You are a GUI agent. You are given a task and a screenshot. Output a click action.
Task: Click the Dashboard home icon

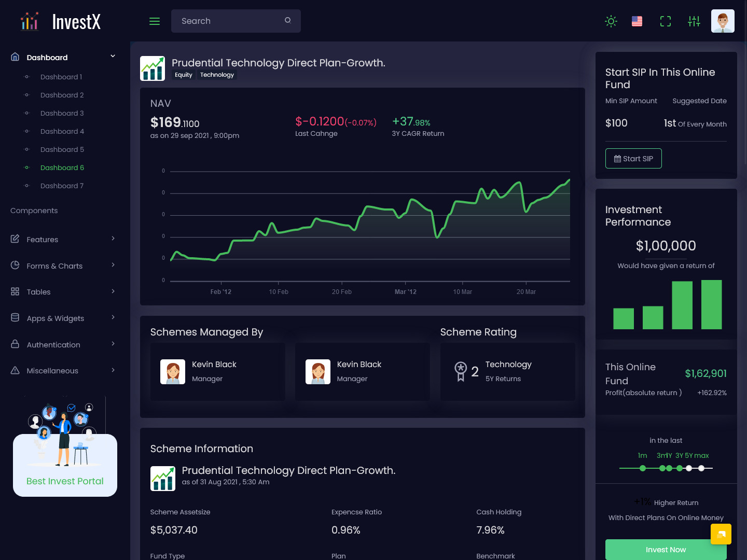click(15, 57)
